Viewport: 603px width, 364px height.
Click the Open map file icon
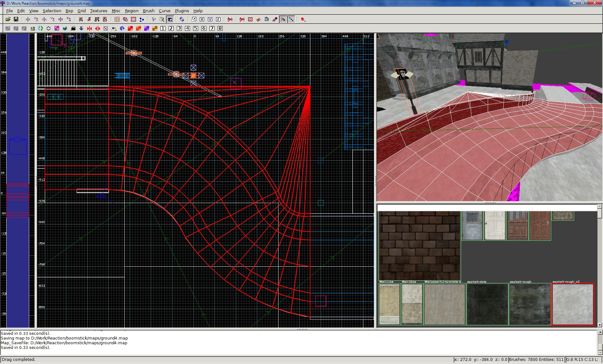[x=8, y=19]
